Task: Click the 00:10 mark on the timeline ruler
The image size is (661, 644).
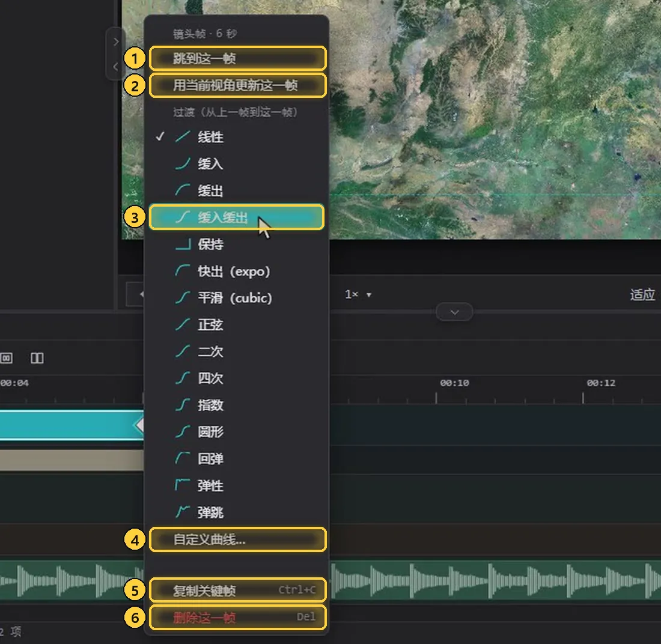Action: (454, 383)
